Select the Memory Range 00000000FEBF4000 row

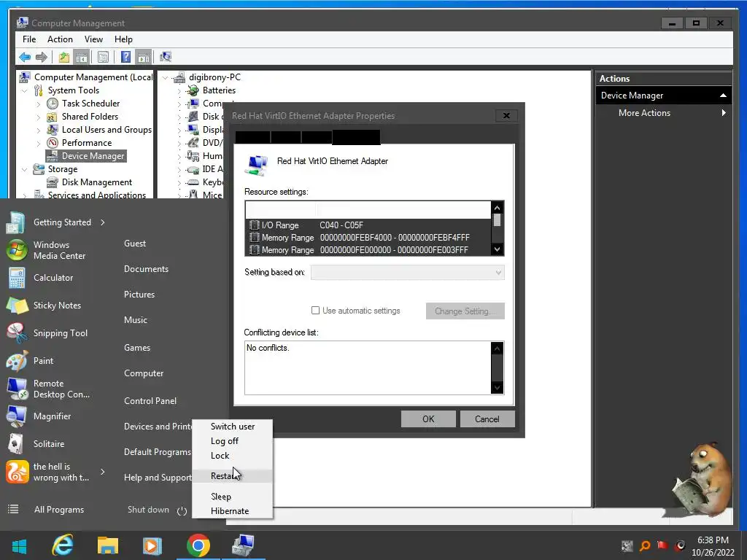click(x=368, y=238)
